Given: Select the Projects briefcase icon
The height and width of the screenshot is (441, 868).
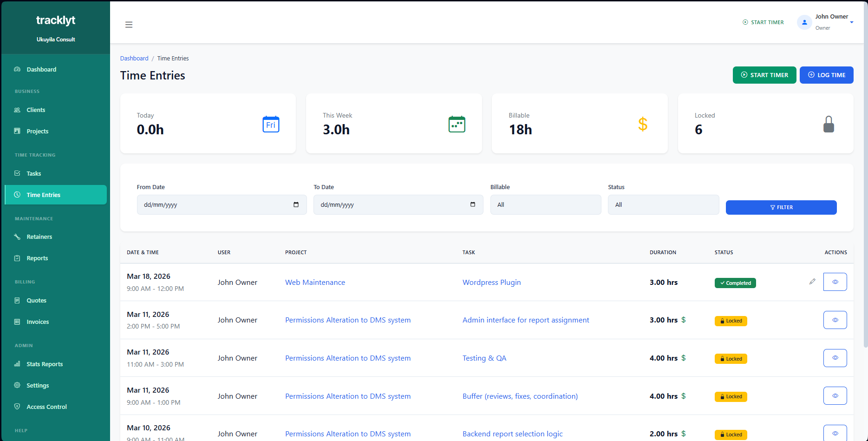Looking at the screenshot, I should pos(17,131).
